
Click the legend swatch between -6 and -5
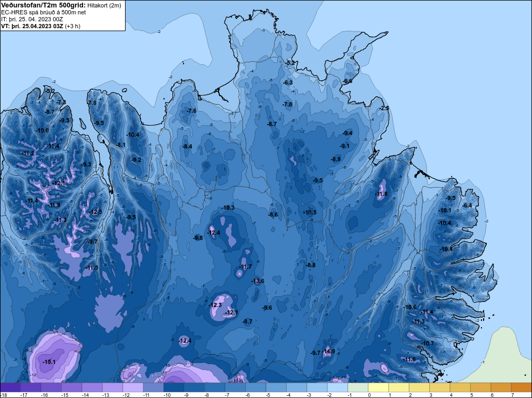click(256, 387)
